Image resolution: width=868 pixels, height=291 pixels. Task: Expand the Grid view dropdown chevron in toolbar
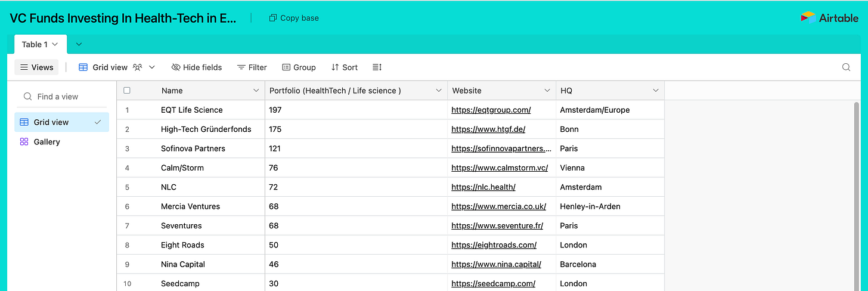pos(152,67)
